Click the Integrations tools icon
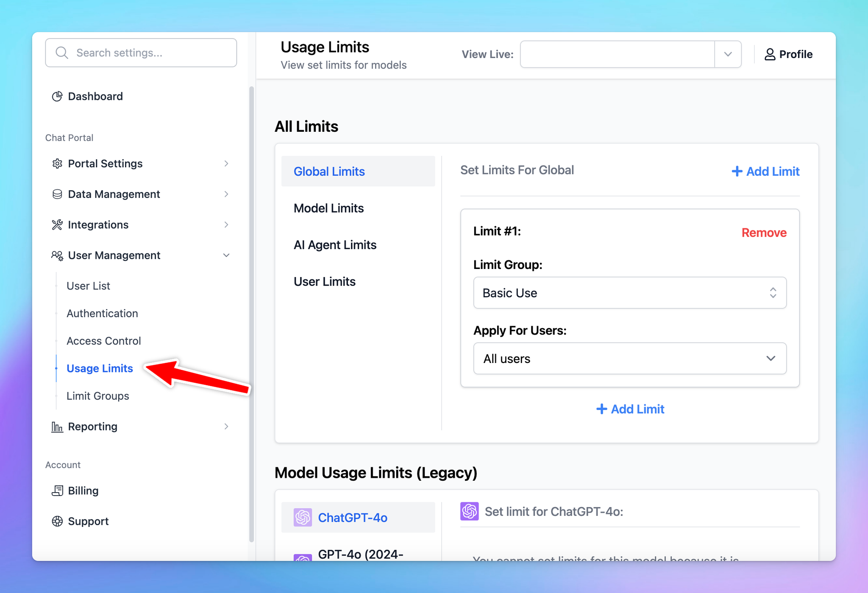 tap(57, 224)
